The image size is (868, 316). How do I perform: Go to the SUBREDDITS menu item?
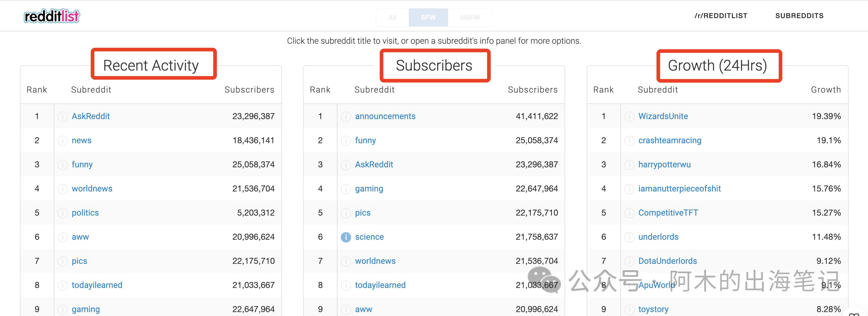click(799, 16)
